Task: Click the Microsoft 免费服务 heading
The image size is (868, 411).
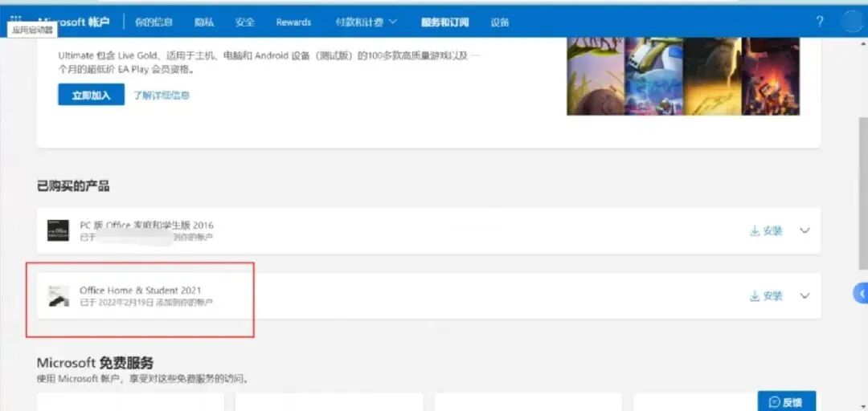Action: tap(95, 363)
